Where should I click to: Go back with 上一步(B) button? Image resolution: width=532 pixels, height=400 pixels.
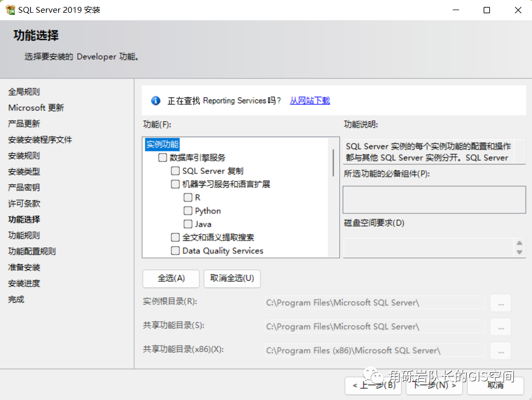[x=373, y=386]
